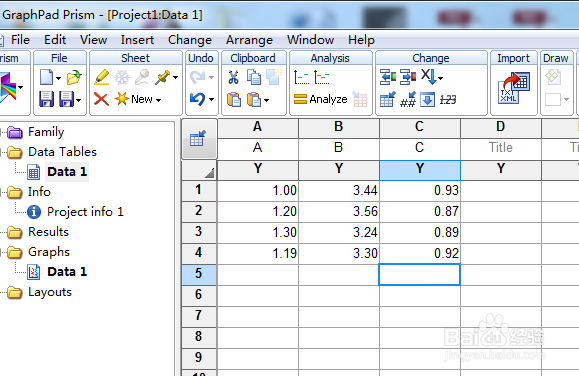Viewport: 579px width, 376px height.
Task: Click the insert column icon in Change group
Action: point(388,77)
